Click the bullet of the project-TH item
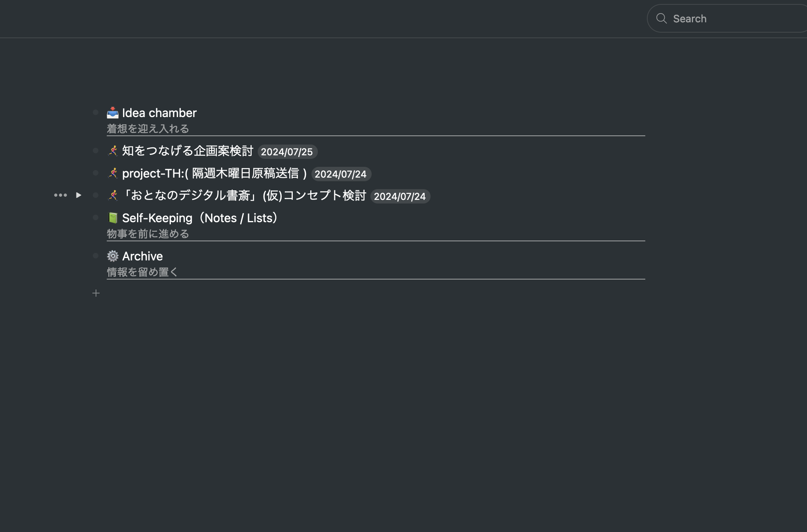The image size is (807, 532). point(96,173)
